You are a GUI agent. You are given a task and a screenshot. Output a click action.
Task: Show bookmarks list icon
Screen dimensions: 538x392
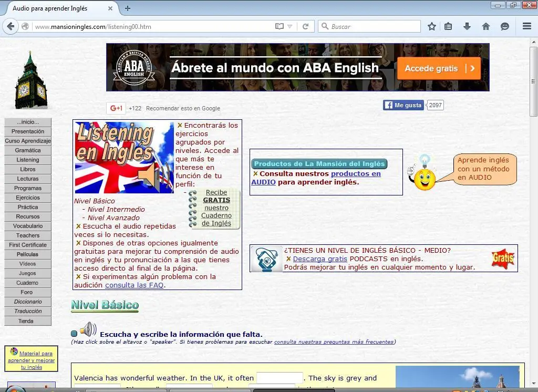448,26
